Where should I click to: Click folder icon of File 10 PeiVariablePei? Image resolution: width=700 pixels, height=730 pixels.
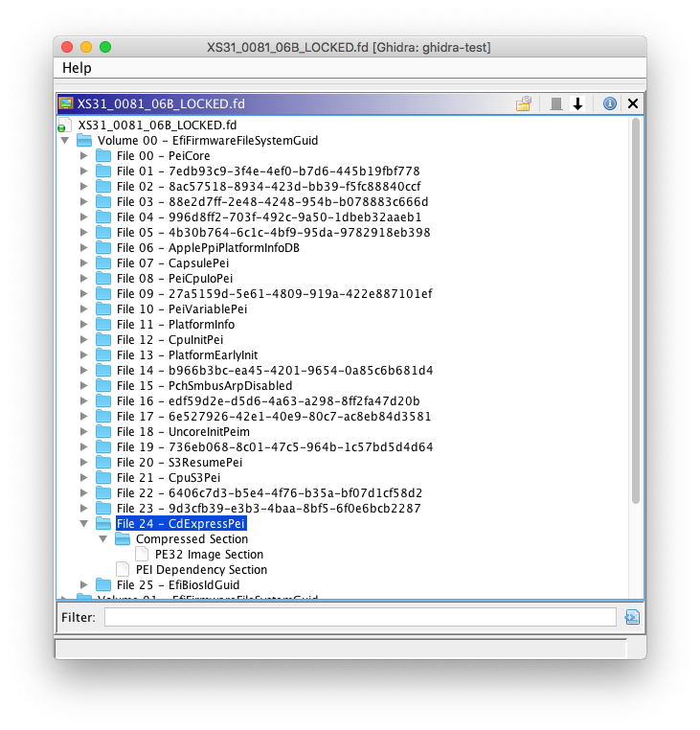coord(103,308)
